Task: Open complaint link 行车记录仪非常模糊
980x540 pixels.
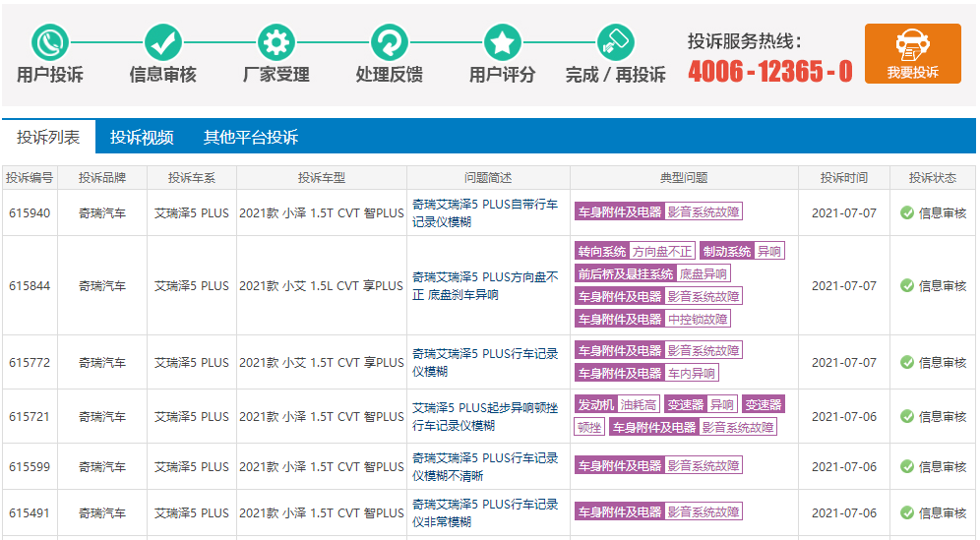Action: (485, 513)
